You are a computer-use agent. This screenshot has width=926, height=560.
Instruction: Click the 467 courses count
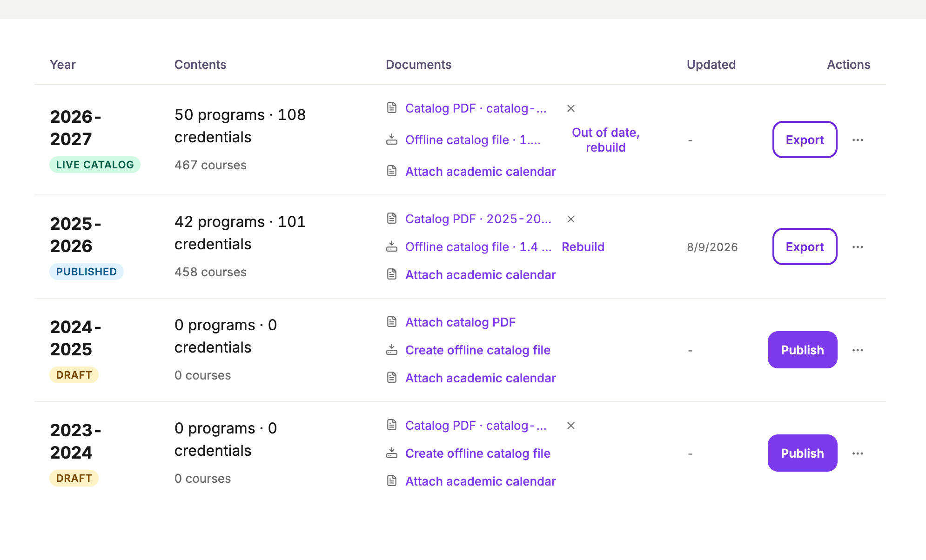210,165
